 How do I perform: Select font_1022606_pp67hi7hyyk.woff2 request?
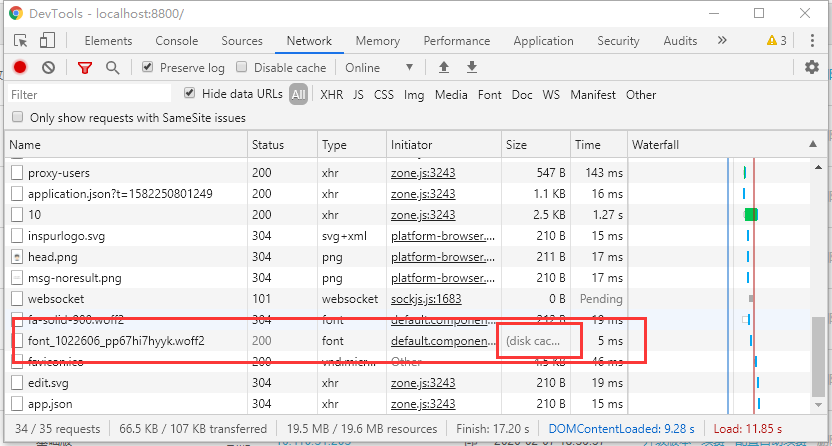click(x=116, y=341)
